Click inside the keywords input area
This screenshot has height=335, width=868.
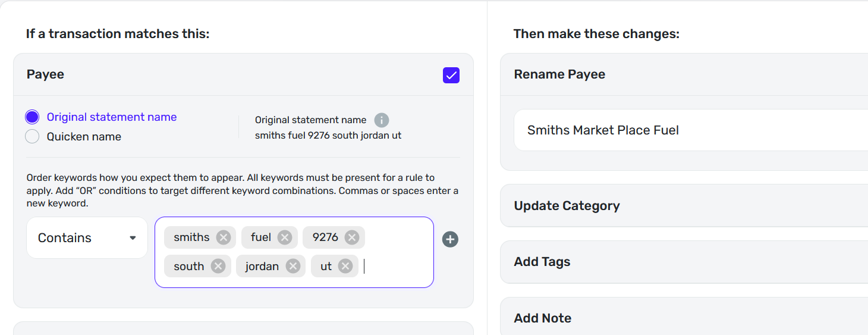tap(395, 266)
